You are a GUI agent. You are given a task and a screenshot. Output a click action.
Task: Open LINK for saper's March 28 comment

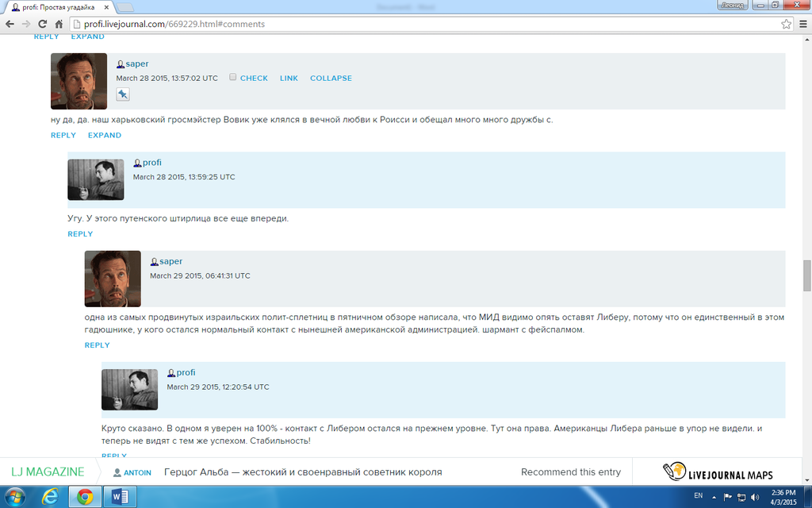pos(289,79)
